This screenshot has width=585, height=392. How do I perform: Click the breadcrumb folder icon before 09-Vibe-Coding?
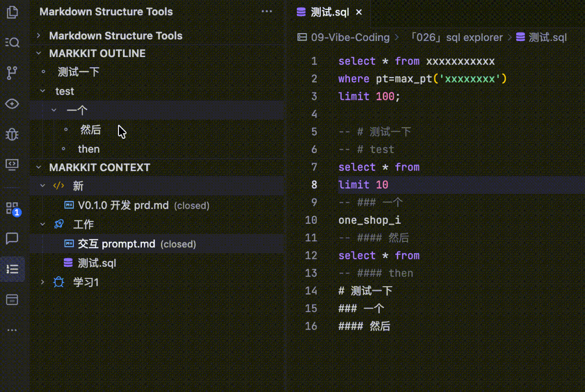click(x=302, y=37)
